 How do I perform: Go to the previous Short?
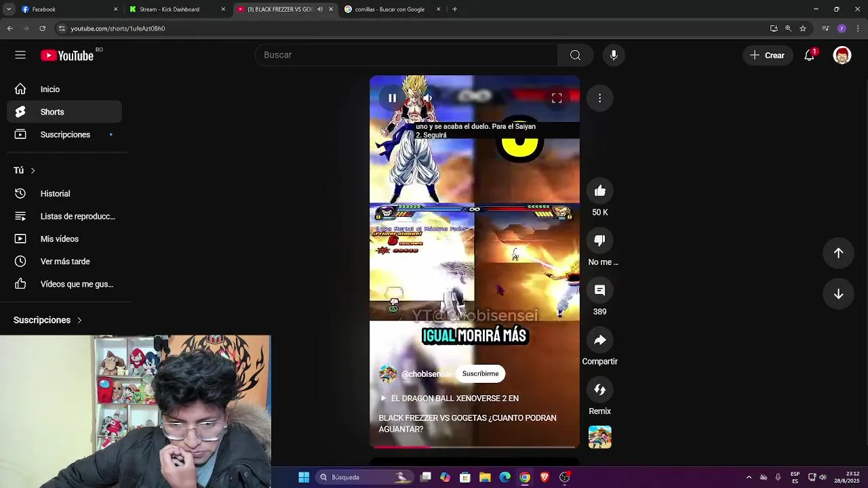pyautogui.click(x=839, y=253)
